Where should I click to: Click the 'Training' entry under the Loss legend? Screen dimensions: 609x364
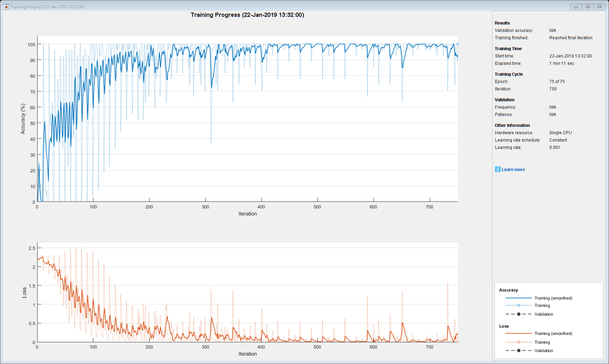tap(542, 342)
